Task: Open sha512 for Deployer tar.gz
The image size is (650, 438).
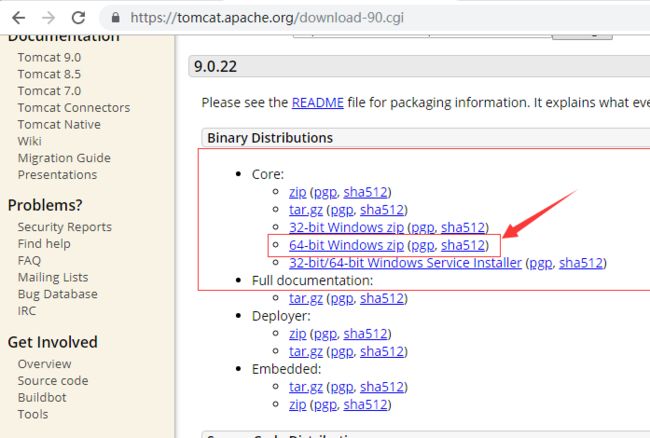Action: (x=382, y=351)
